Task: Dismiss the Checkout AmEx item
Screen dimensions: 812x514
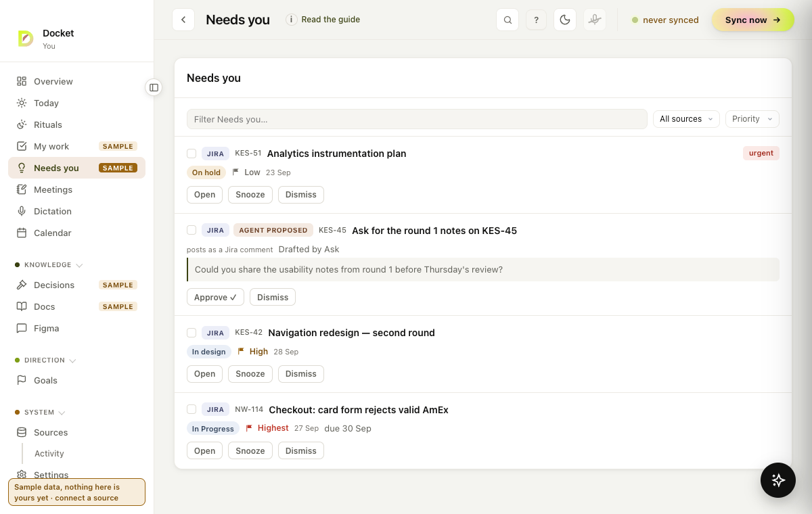Action: 301,451
